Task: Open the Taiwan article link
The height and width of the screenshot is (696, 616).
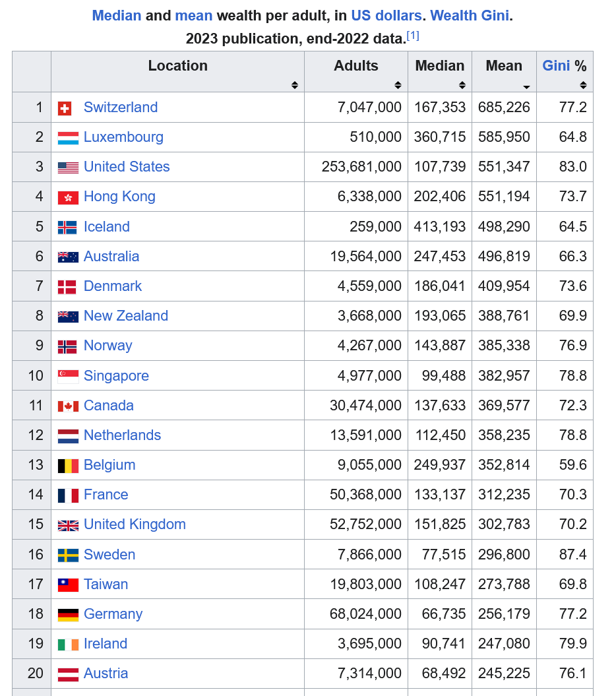Action: tap(106, 584)
